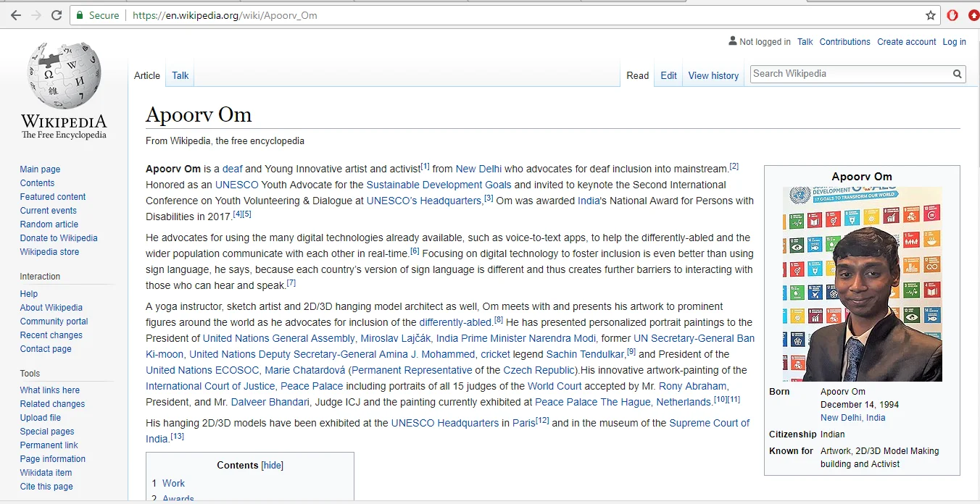Open United Nations General Assembly link

(x=279, y=339)
